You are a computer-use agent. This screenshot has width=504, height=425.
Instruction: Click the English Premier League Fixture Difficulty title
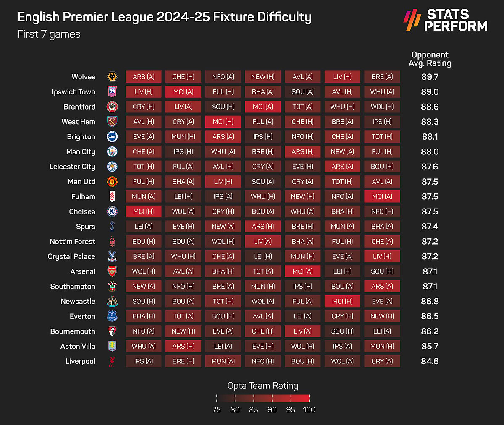tap(165, 18)
